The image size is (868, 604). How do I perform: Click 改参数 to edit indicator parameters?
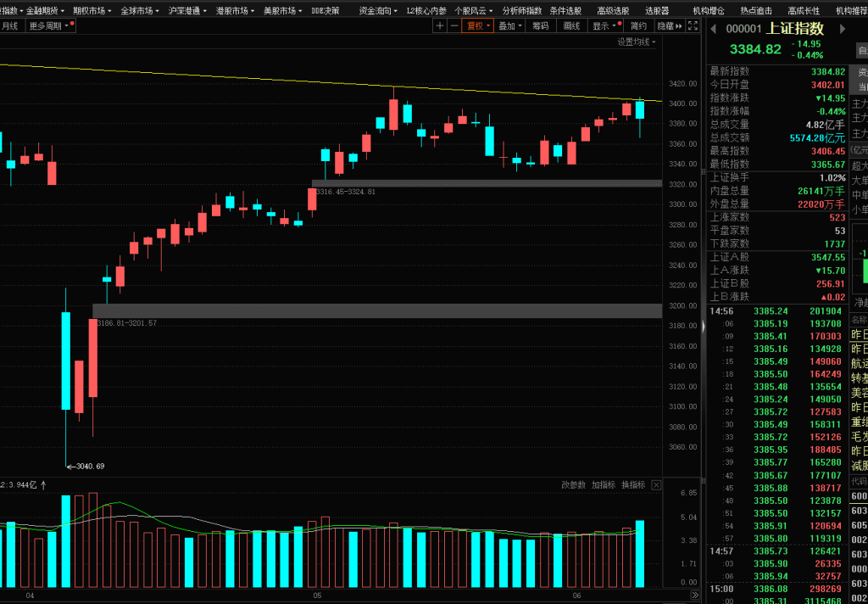click(x=574, y=485)
